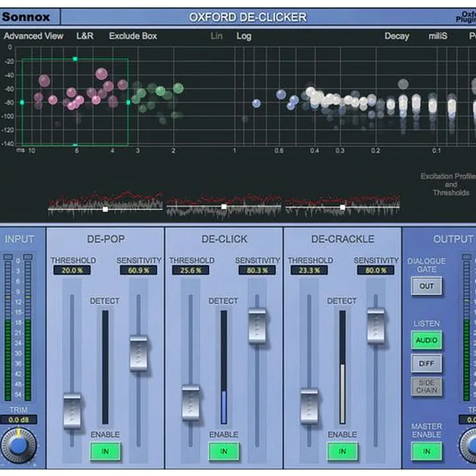Screen dimensions: 476x476
Task: Toggle the Dialogue Gate OUT button
Action: tap(426, 286)
